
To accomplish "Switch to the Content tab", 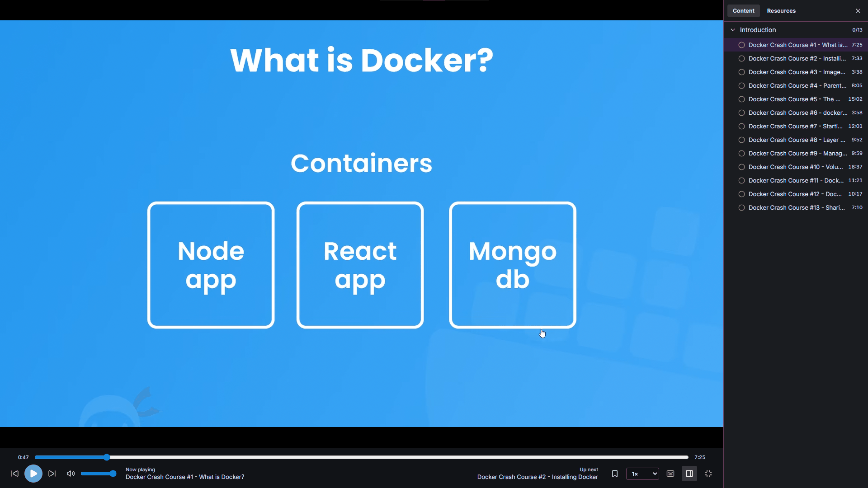I will 744,11.
